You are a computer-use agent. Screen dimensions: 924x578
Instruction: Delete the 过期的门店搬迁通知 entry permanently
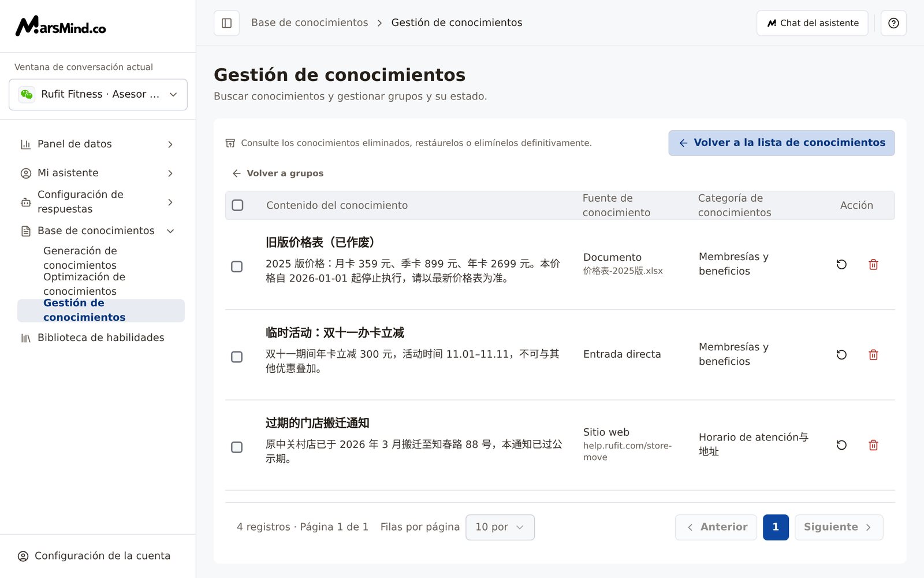pyautogui.click(x=873, y=445)
